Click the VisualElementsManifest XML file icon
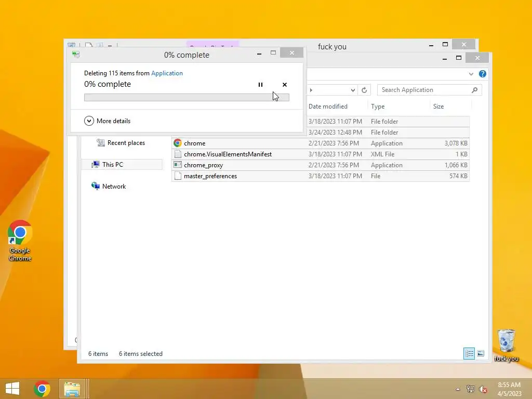The height and width of the screenshot is (399, 532). (178, 154)
